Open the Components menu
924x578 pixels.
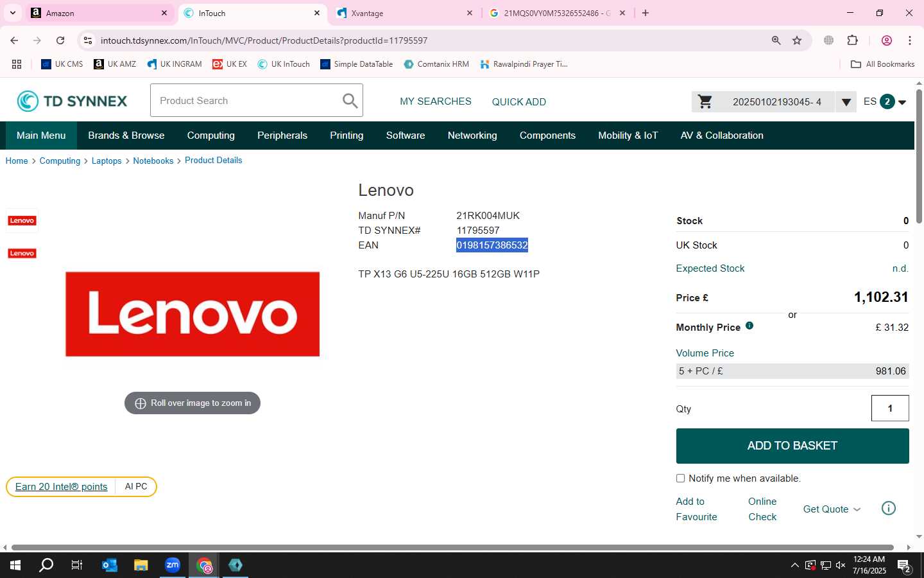547,136
